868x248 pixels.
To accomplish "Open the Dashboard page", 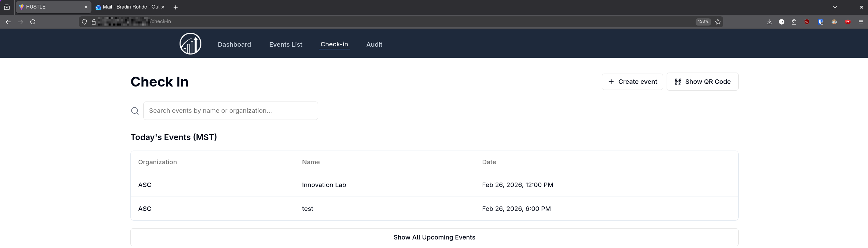I will 234,44.
